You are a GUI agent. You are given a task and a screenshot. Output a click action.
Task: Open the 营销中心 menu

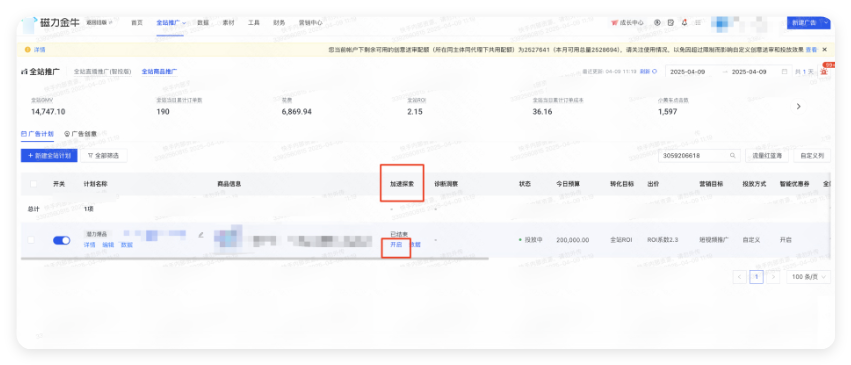click(310, 23)
